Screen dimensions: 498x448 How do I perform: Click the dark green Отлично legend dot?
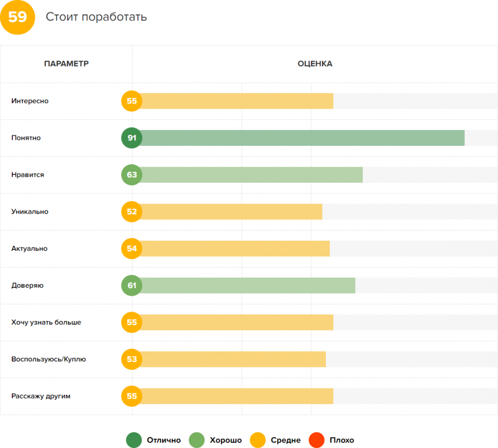[134, 440]
